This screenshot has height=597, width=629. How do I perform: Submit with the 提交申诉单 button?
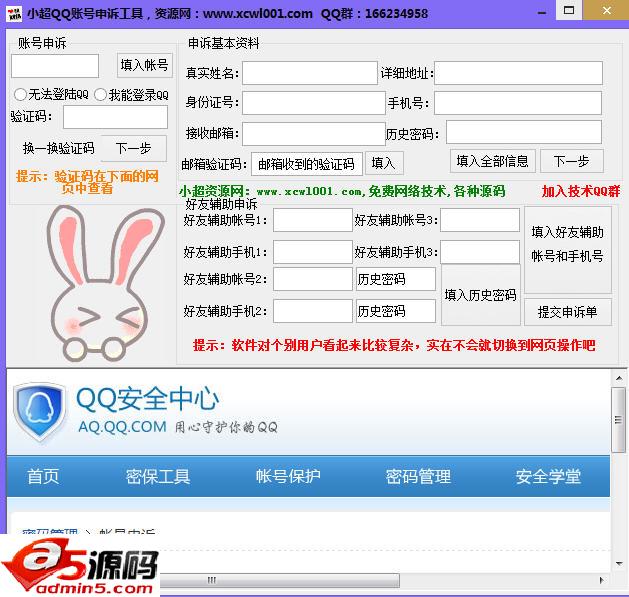(x=568, y=311)
